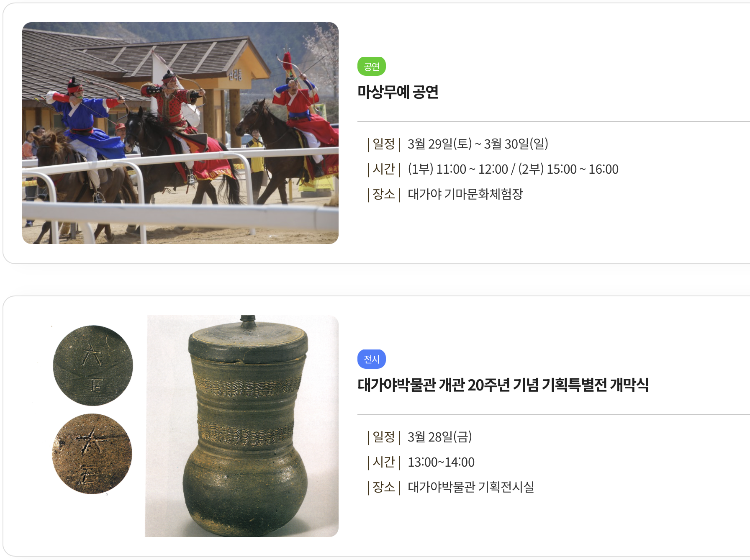Open the 대가야박물관 개관 20주년 기념 기획특별전 개막식 title
The height and width of the screenshot is (560, 750).
pos(503,385)
